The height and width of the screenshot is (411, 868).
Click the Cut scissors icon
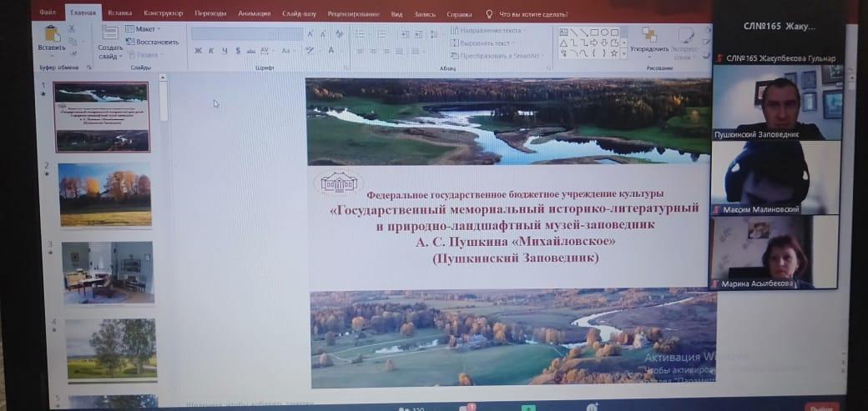coord(72,28)
